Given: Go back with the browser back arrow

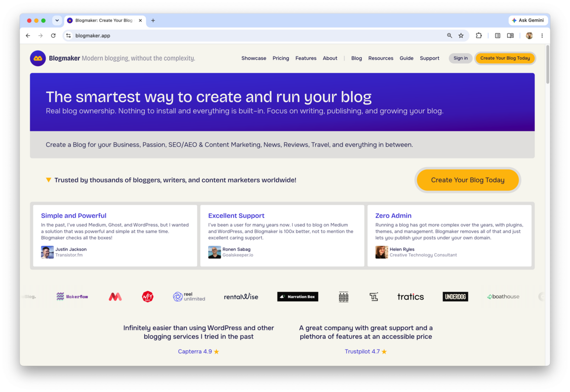Looking at the screenshot, I should tap(28, 36).
